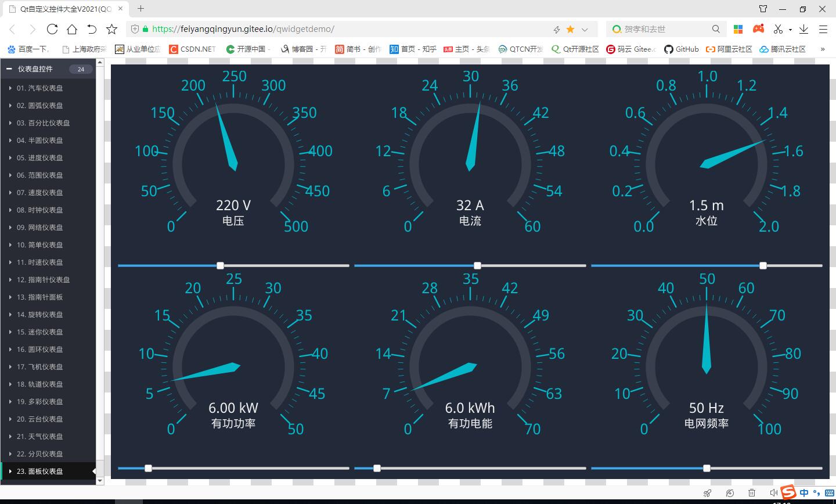Expand the address bar dropdown arrow
The height and width of the screenshot is (504, 836).
click(585, 30)
